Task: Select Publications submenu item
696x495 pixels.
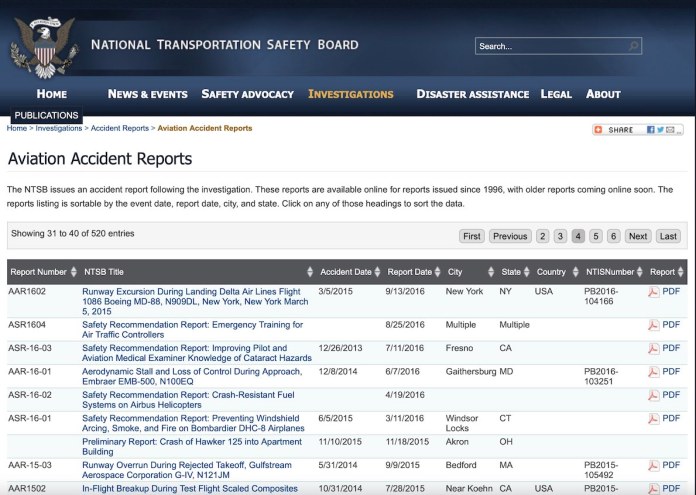Action: click(x=46, y=115)
